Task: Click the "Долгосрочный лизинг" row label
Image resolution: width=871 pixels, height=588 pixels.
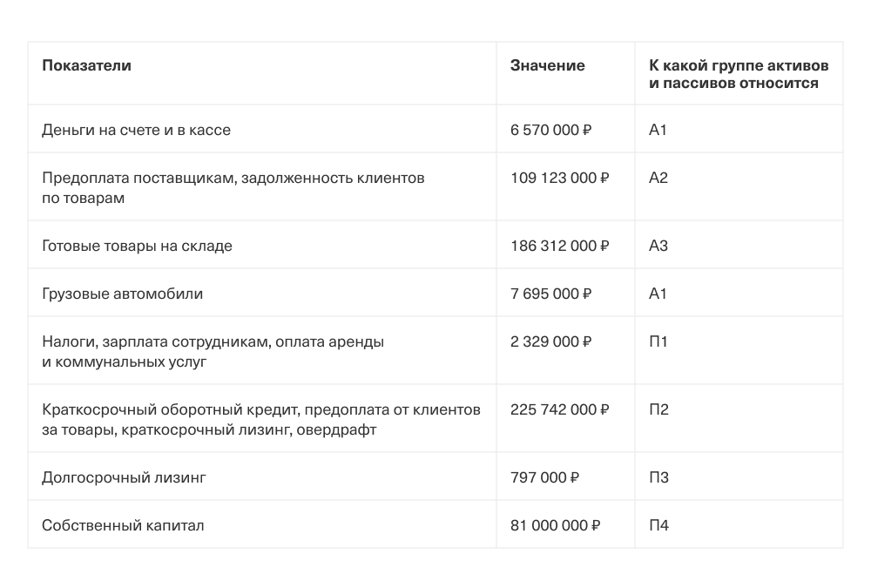Action: click(124, 477)
